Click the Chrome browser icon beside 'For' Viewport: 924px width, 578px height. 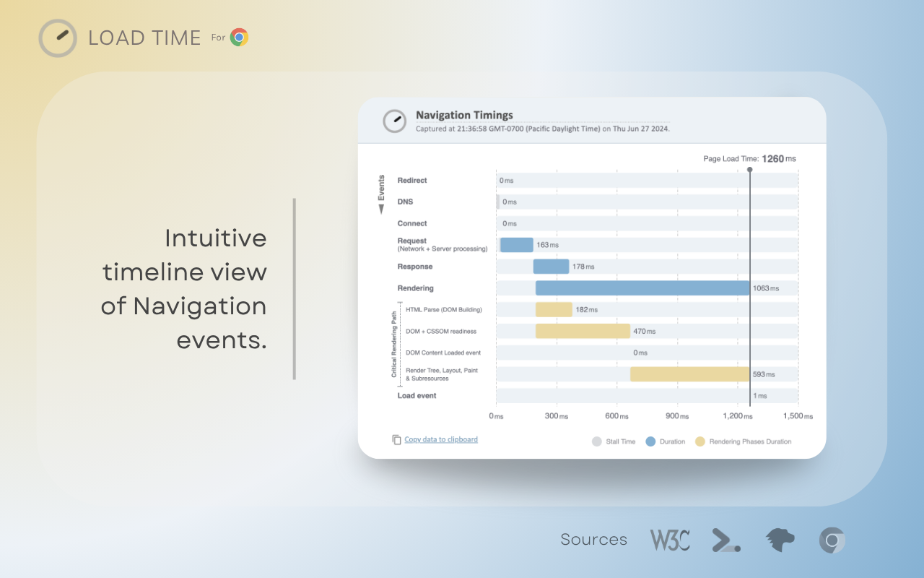pyautogui.click(x=239, y=38)
